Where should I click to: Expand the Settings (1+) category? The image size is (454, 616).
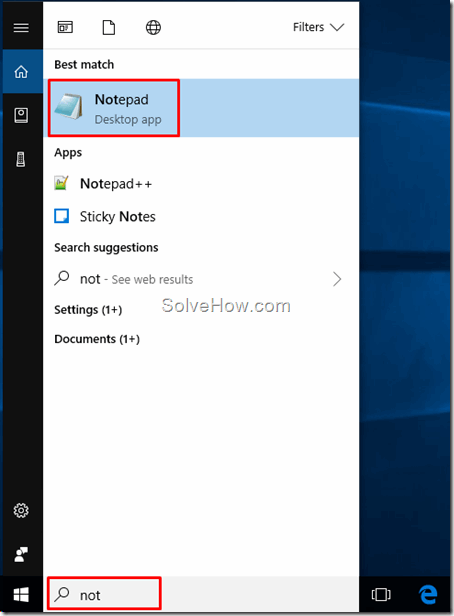88,310
